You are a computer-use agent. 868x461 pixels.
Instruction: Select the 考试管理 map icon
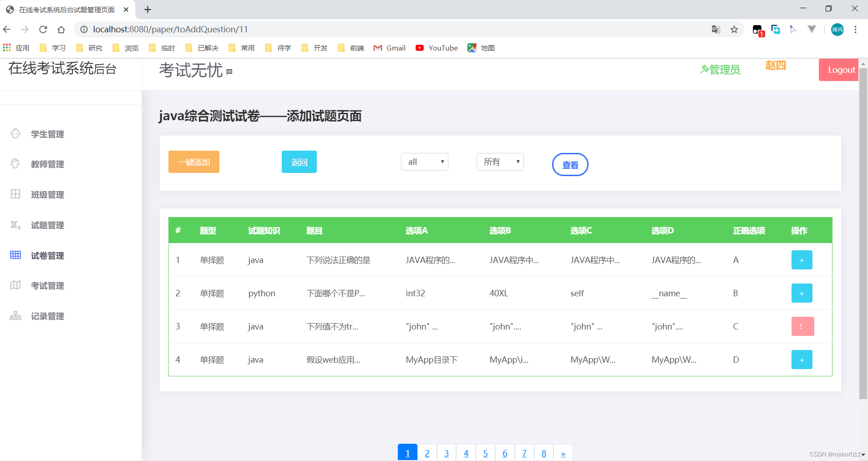click(x=15, y=285)
